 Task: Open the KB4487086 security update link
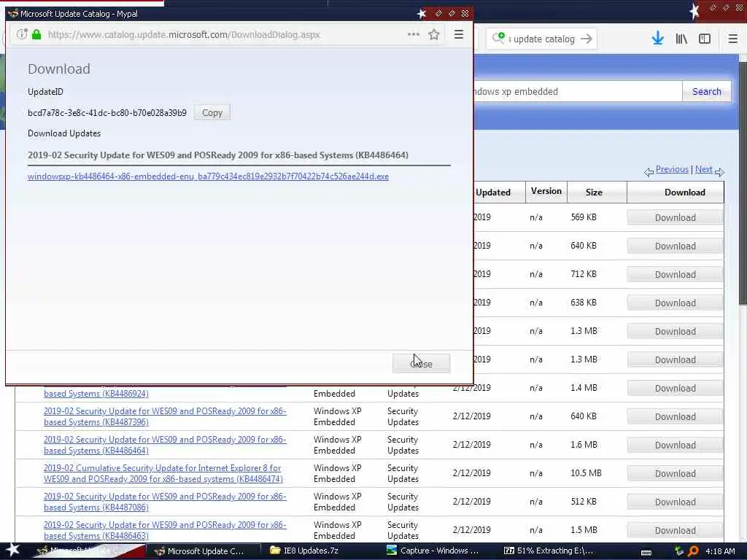point(165,502)
